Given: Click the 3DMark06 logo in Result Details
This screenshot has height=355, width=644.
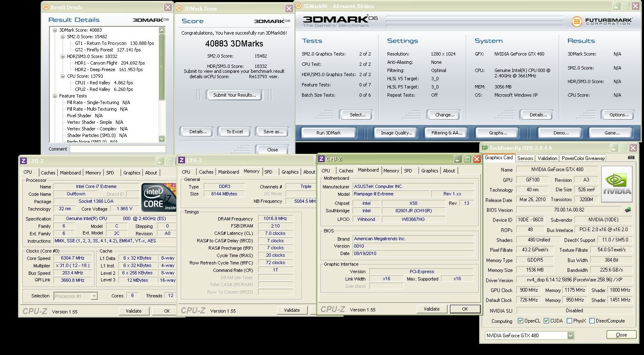Looking at the screenshot, I should pos(151,20).
